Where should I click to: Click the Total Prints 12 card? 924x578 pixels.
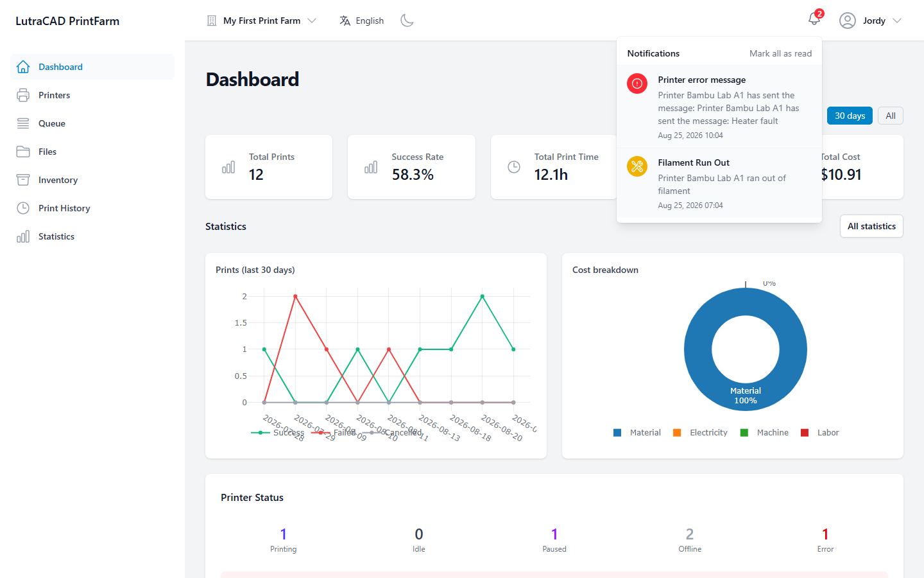[x=269, y=167]
